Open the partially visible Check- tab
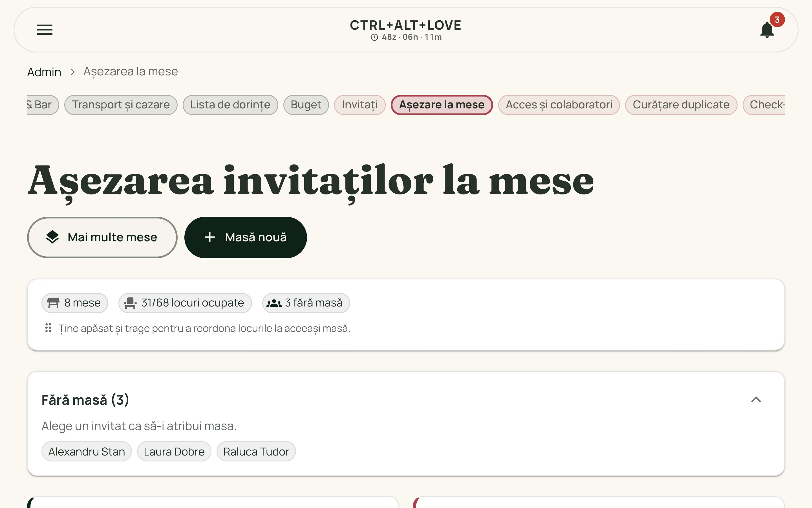The height and width of the screenshot is (508, 812). pos(764,105)
